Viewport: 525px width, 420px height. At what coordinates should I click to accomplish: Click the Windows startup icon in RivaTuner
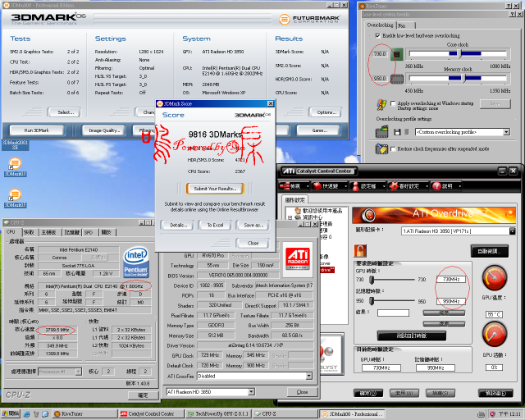tap(381, 104)
